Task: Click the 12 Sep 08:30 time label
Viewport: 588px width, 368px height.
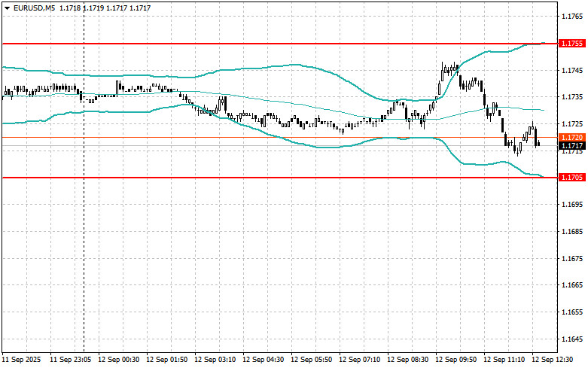Action: click(x=407, y=360)
